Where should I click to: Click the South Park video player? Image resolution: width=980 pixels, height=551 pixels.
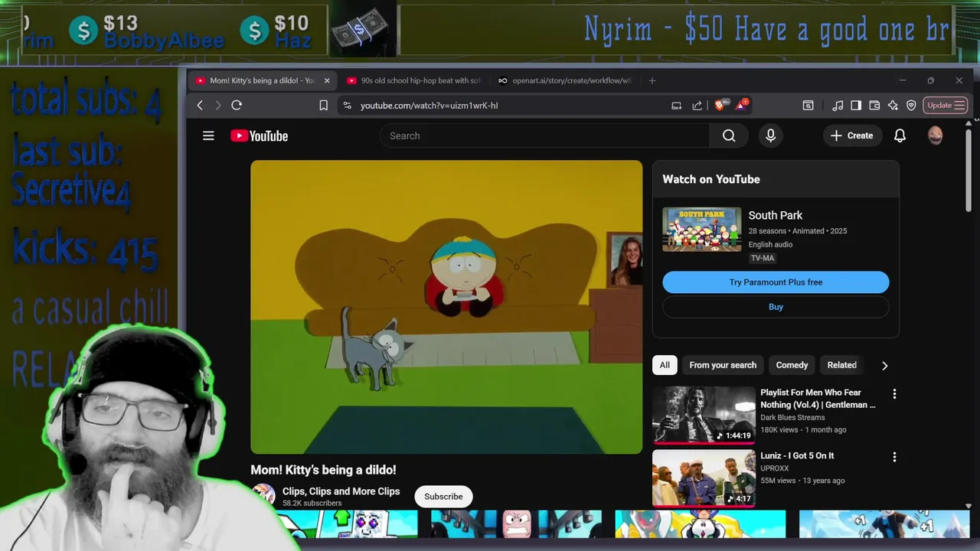pyautogui.click(x=446, y=307)
